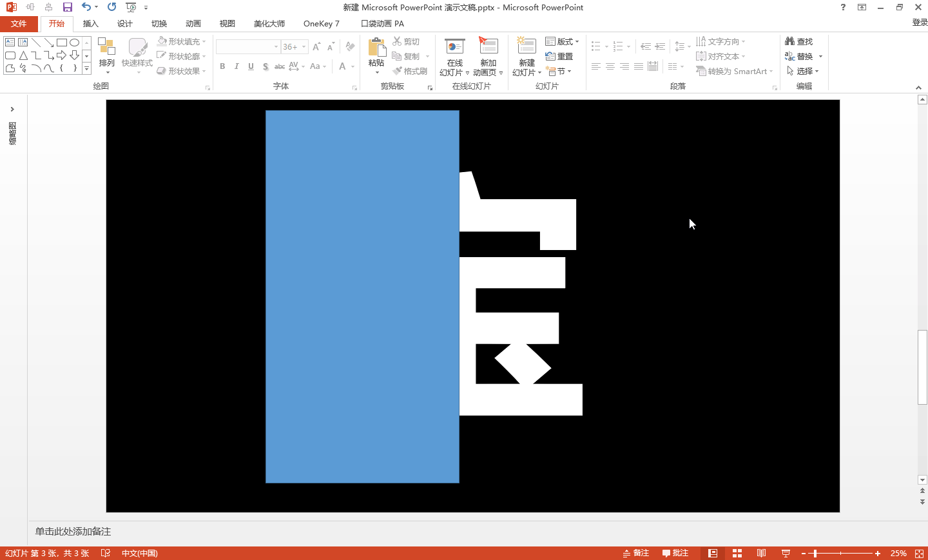Choose the oval shape
928x560 pixels.
75,43
